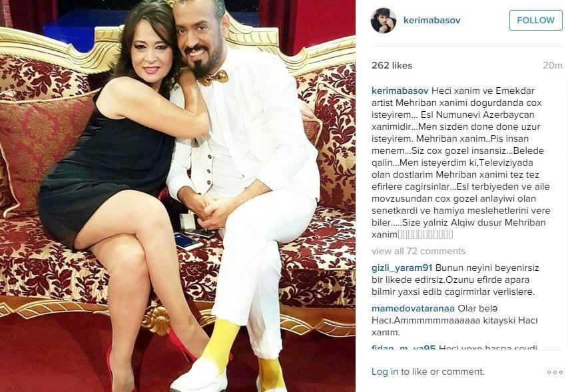This screenshot has width=568, height=392.
Task: Click the Log in link
Action: coord(385,372)
